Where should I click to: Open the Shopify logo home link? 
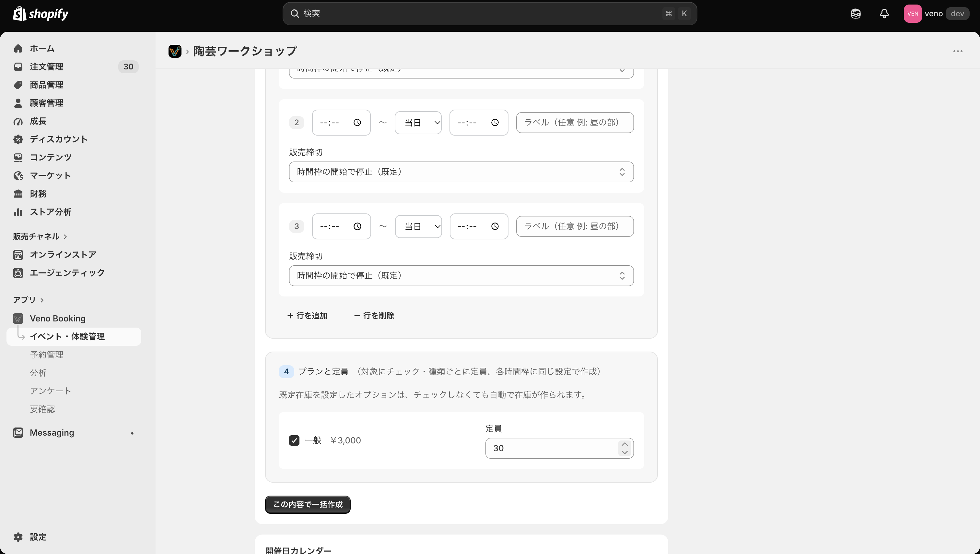click(x=41, y=14)
